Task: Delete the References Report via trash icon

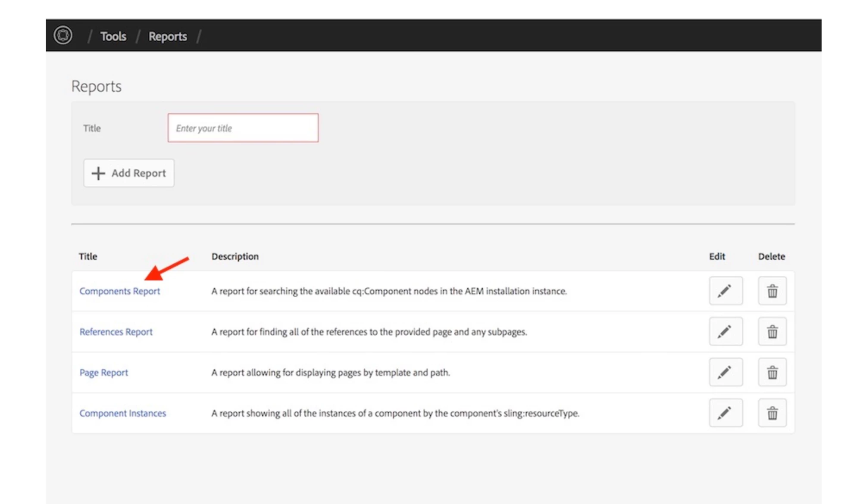Action: click(x=772, y=332)
